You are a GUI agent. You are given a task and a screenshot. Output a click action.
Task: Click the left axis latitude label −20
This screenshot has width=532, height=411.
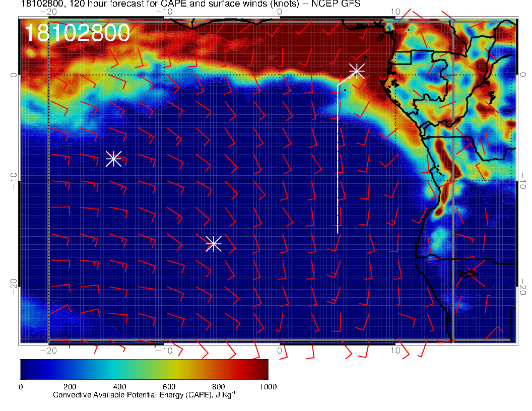coord(13,287)
